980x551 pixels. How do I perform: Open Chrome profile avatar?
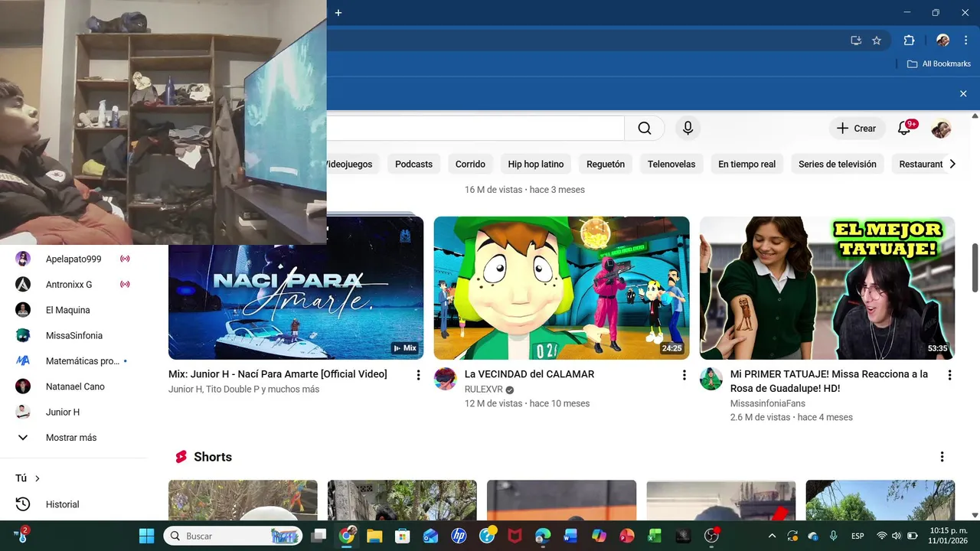click(x=942, y=41)
